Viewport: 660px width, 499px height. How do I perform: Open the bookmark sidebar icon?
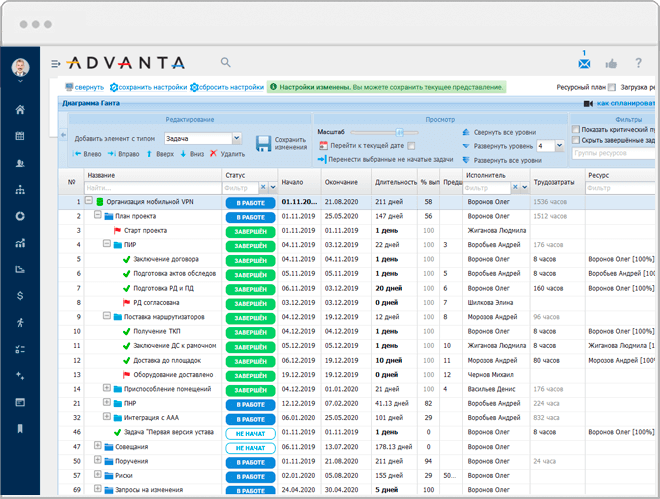tap(20, 429)
